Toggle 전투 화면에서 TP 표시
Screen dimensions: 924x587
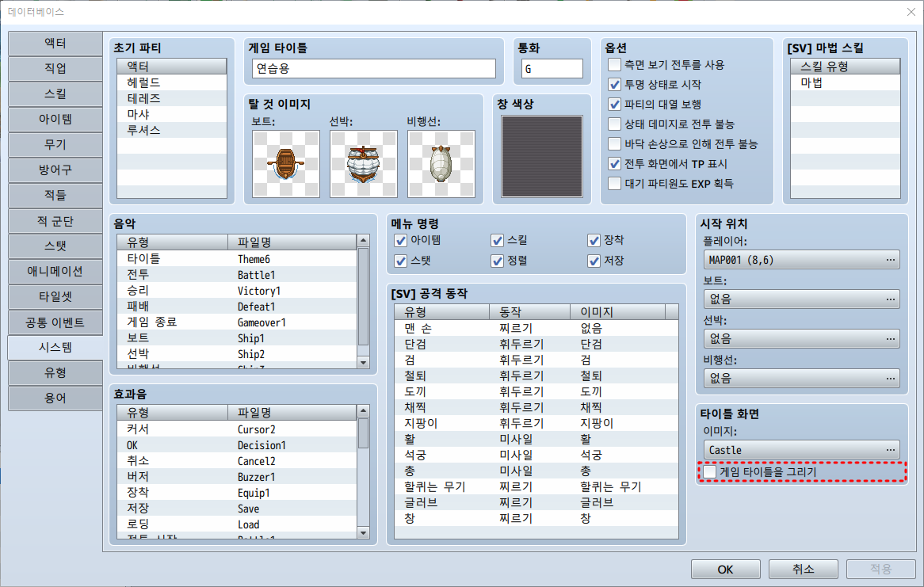(x=615, y=164)
